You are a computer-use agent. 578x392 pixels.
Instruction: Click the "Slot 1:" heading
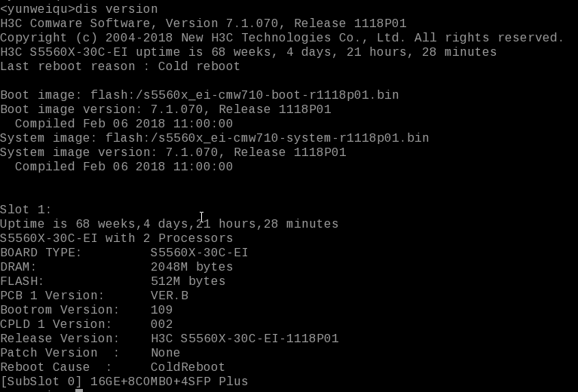[26, 210]
